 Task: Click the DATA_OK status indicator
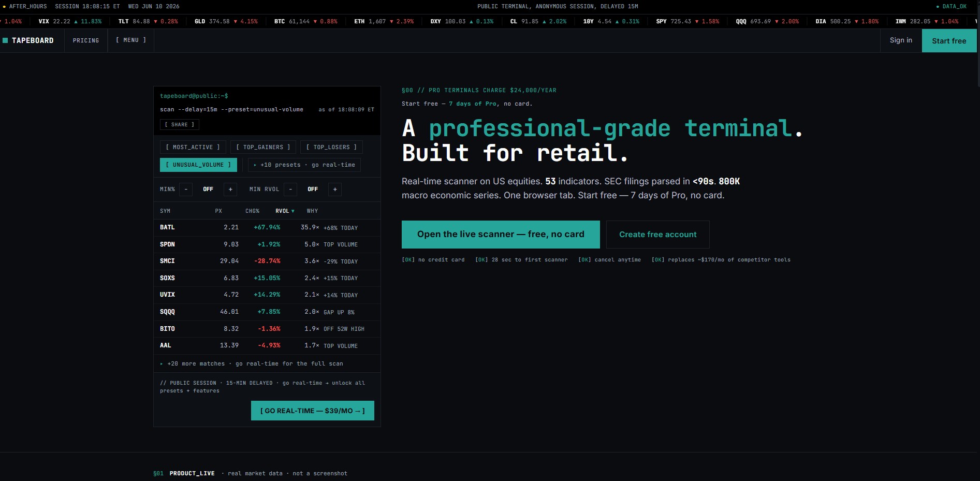(x=952, y=7)
